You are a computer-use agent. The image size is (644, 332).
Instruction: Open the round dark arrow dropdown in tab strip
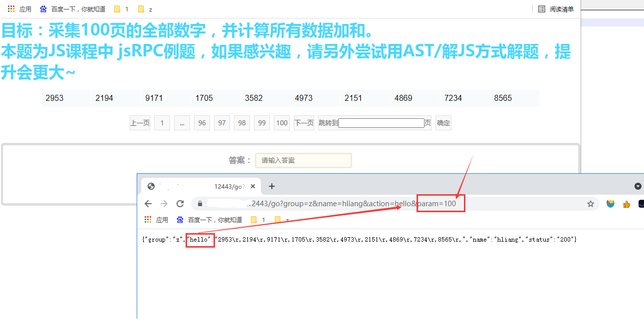click(x=638, y=186)
